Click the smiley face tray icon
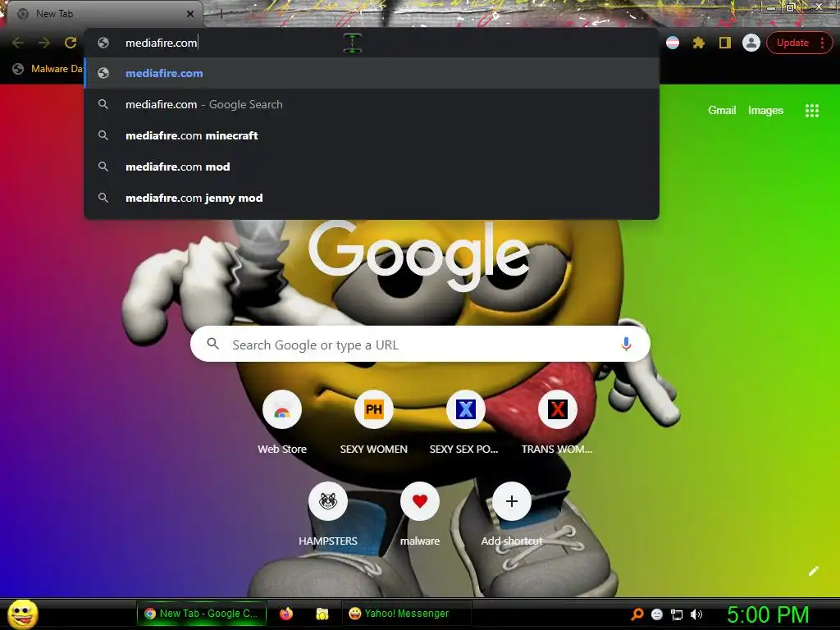The image size is (840, 630). (x=657, y=614)
